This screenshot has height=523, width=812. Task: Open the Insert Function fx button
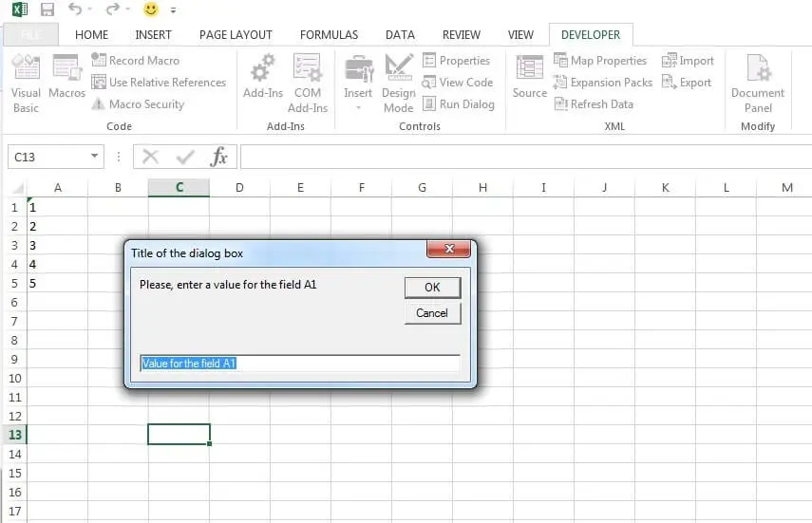[218, 157]
